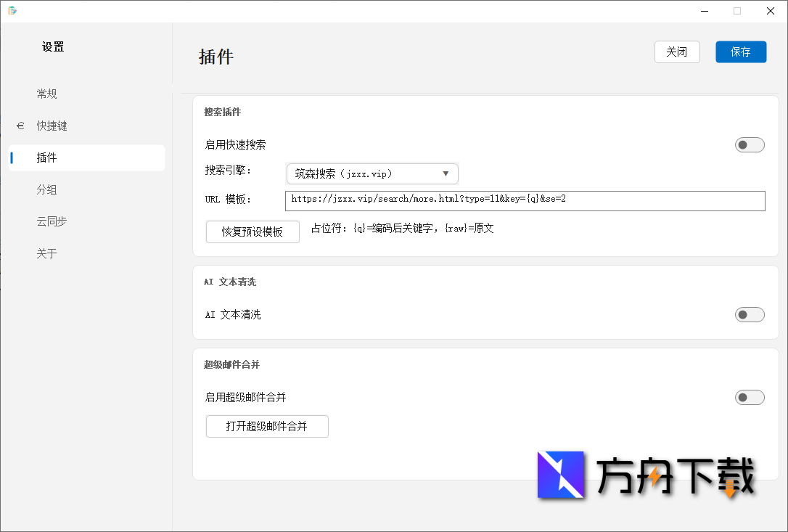Select the 常规 settings section

click(47, 93)
